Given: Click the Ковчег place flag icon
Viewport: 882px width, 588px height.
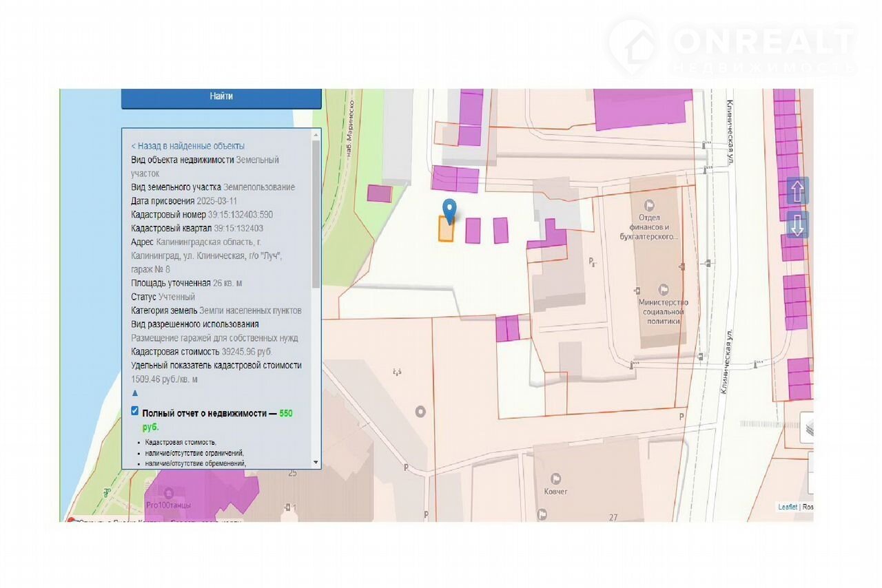Looking at the screenshot, I should pyautogui.click(x=555, y=479).
